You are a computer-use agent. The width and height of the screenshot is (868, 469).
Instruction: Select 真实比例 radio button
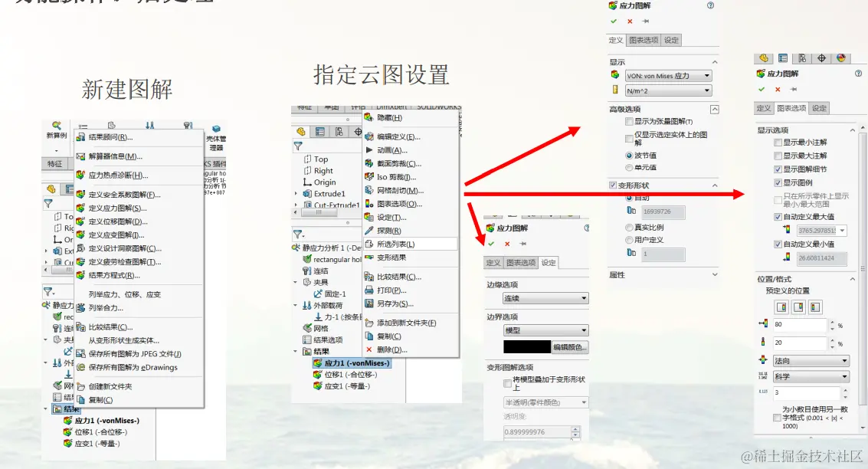pos(629,227)
